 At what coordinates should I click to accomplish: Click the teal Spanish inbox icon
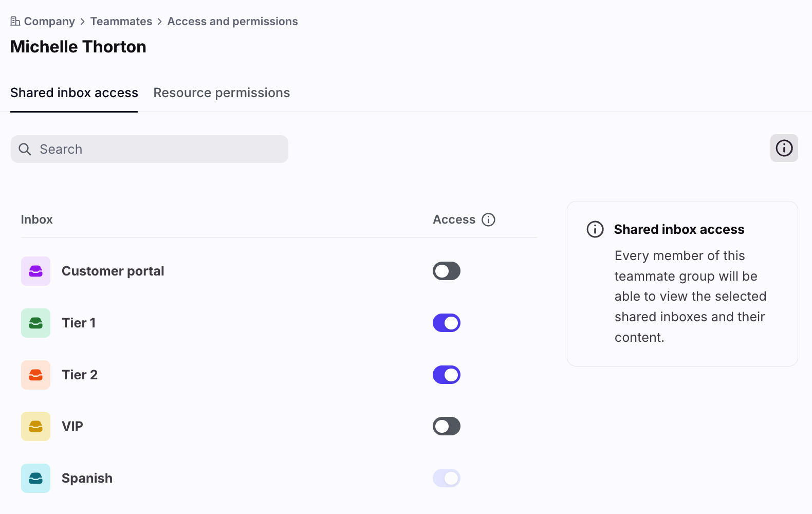(35, 478)
